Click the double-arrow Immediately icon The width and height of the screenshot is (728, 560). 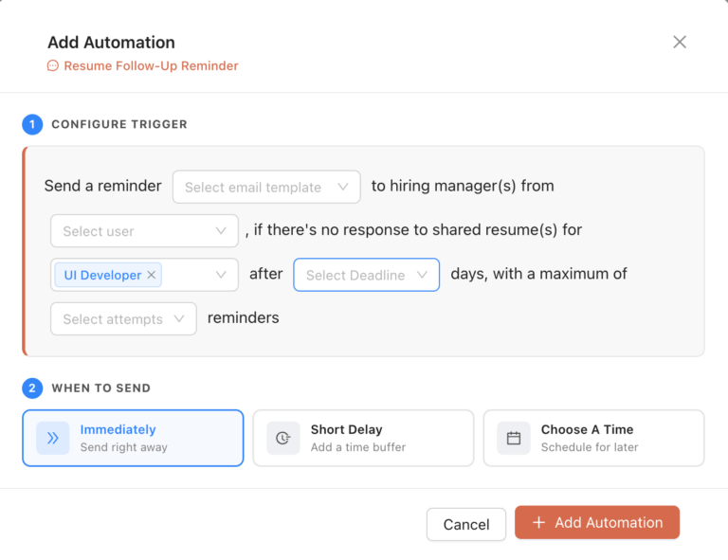(53, 438)
